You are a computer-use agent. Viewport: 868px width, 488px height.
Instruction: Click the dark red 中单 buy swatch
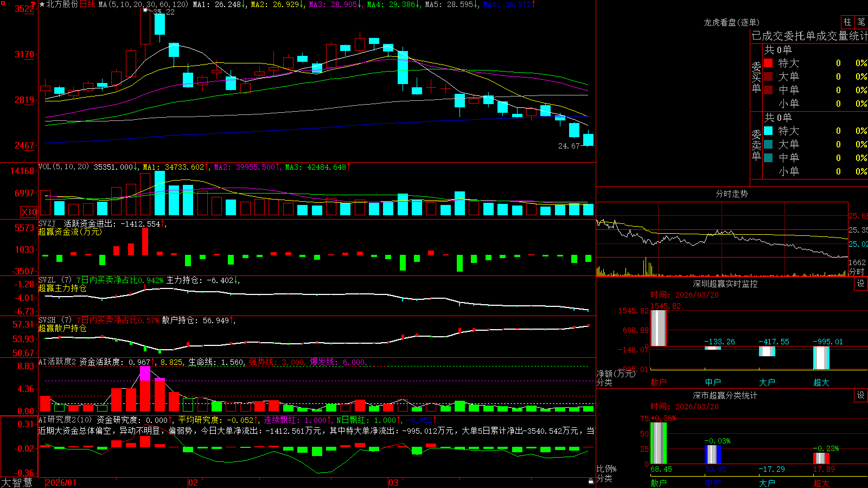click(768, 90)
